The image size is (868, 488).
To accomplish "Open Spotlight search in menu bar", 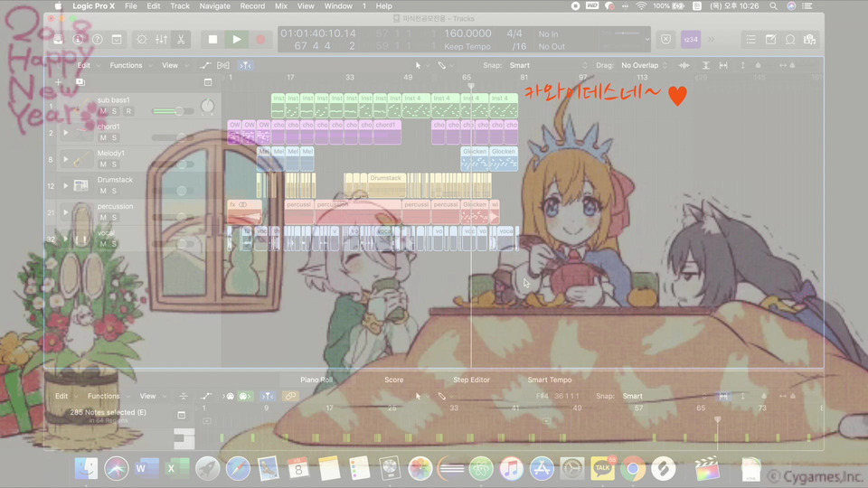I will 773,6.
